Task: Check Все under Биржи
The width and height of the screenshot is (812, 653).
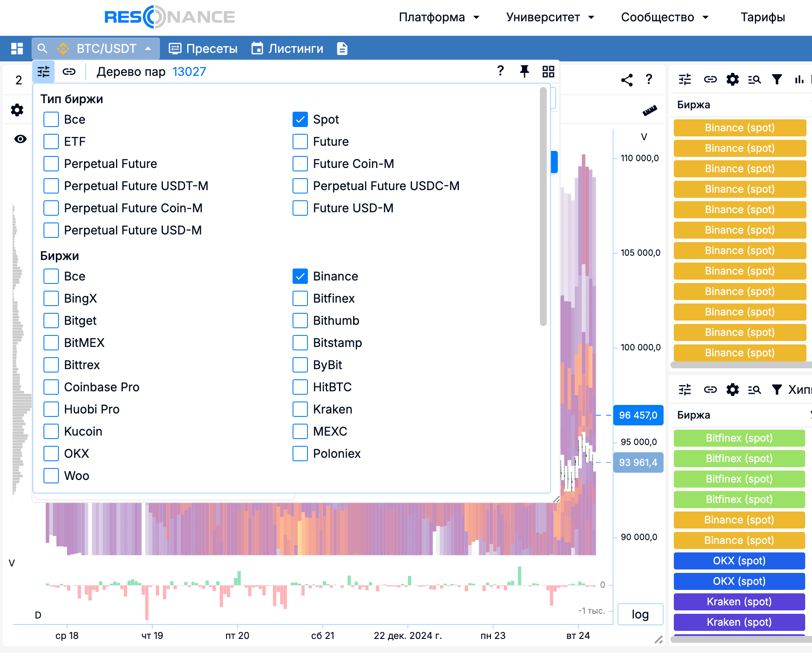Action: 51,276
